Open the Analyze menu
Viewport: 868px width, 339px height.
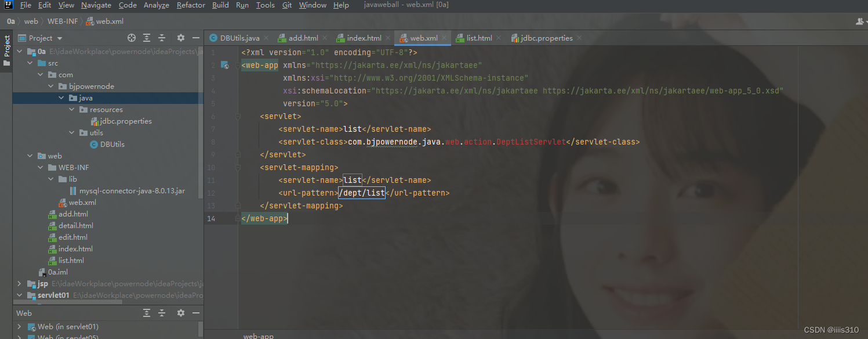[156, 5]
